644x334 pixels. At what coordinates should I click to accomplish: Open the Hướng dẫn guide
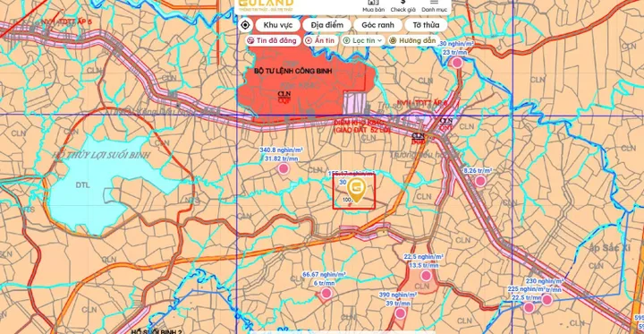(413, 40)
